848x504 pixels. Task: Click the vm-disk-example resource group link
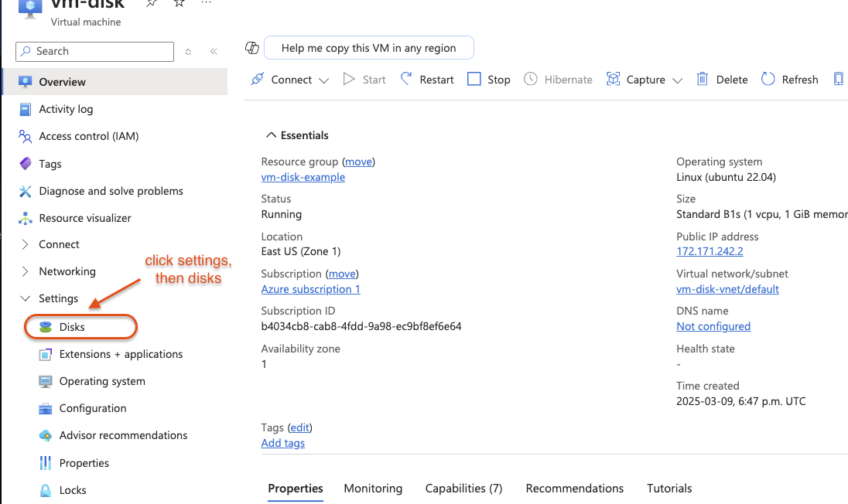[303, 177]
